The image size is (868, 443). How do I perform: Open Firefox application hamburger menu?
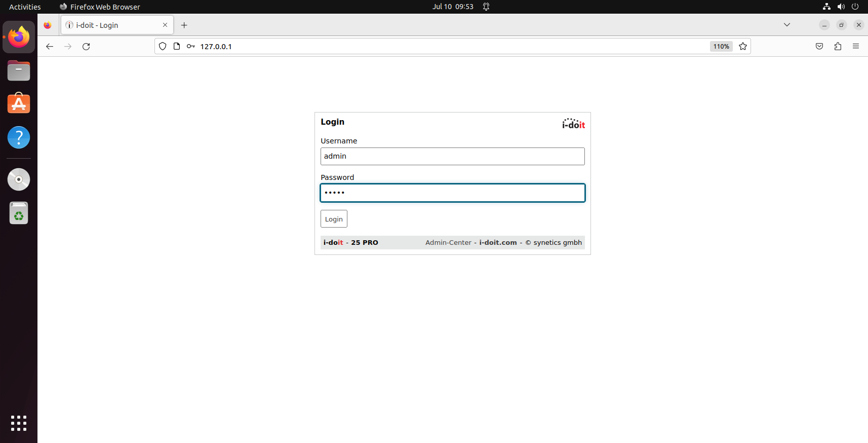[x=856, y=46]
